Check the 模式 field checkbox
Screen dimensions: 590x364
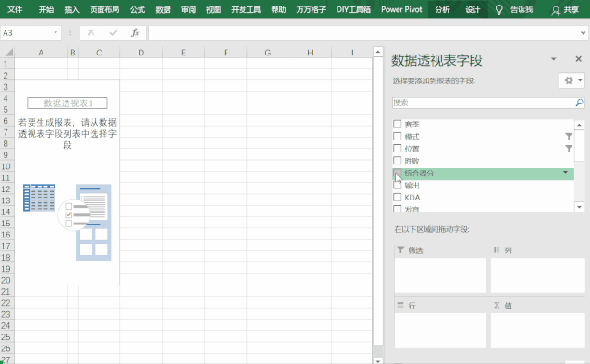pos(397,136)
